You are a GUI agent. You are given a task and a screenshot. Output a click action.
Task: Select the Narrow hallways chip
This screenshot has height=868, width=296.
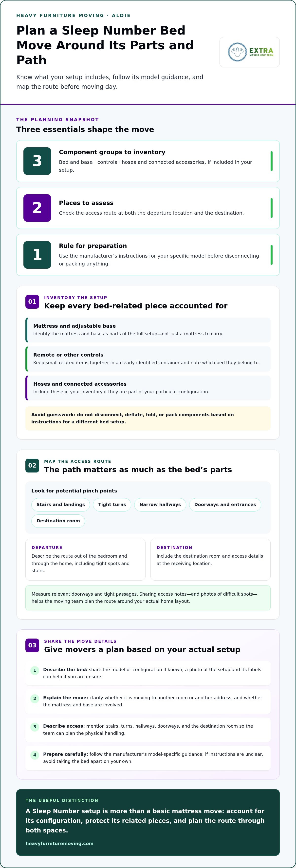(x=160, y=504)
